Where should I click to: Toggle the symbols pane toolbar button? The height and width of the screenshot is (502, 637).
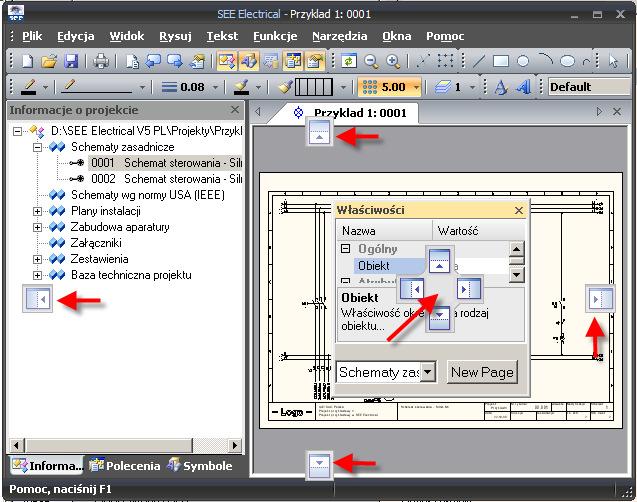(x=249, y=61)
